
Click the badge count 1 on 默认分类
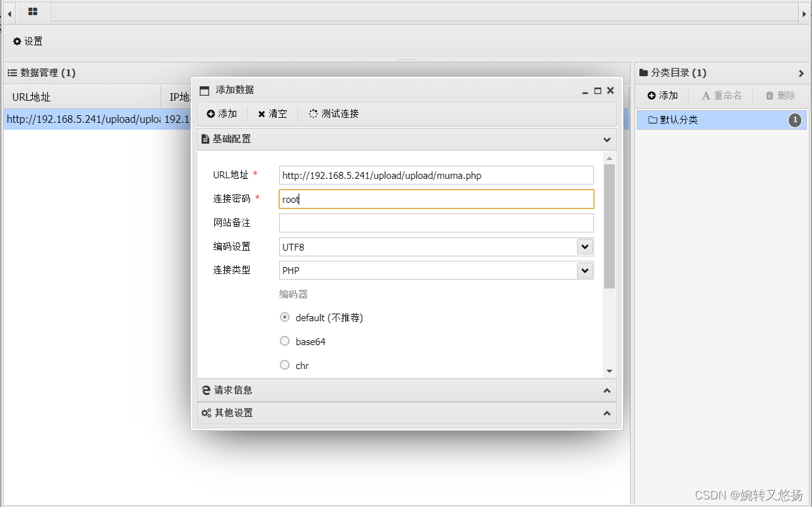click(795, 120)
